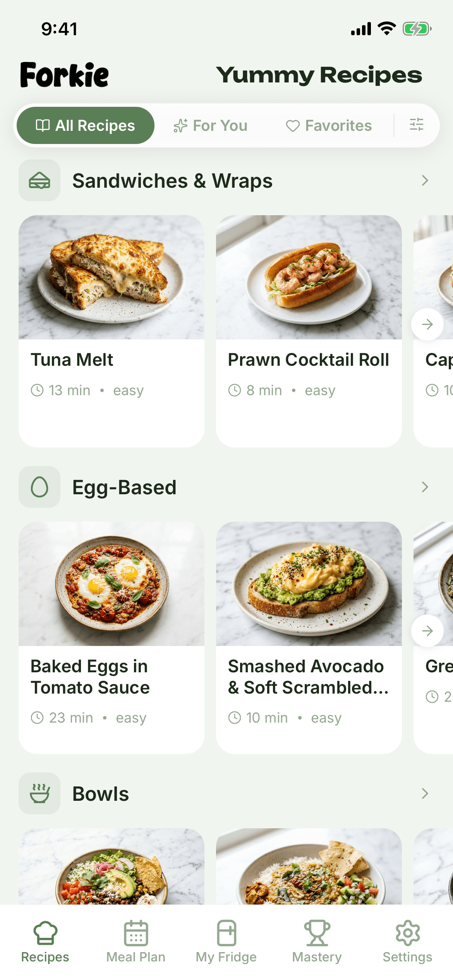Tap the Forkie logo
The width and height of the screenshot is (453, 980).
tap(64, 74)
